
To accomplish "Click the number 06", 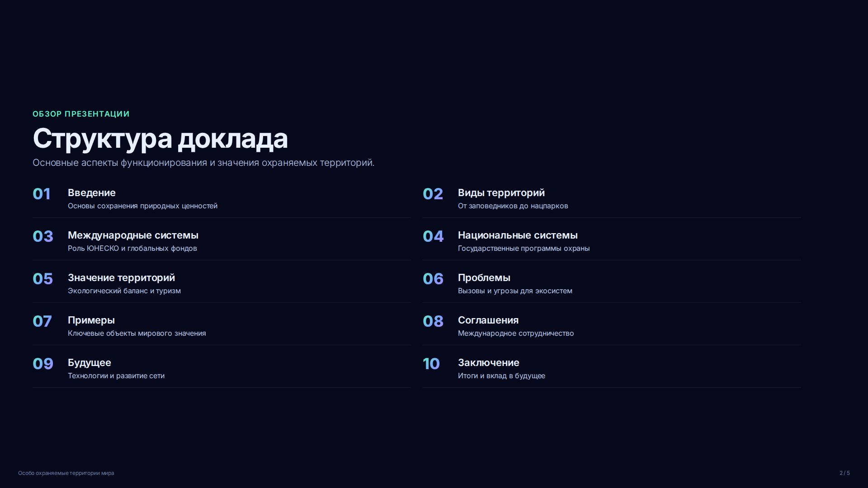I will point(433,279).
